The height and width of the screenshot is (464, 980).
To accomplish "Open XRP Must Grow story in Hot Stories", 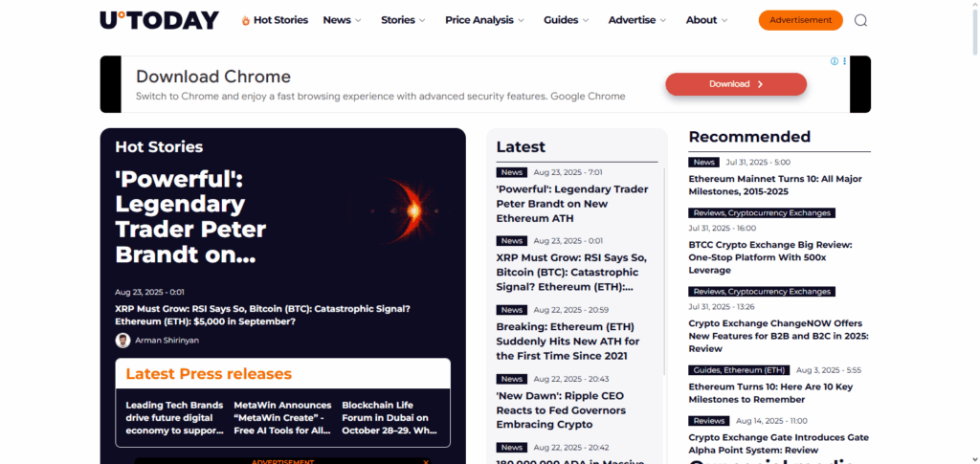I will tap(262, 316).
